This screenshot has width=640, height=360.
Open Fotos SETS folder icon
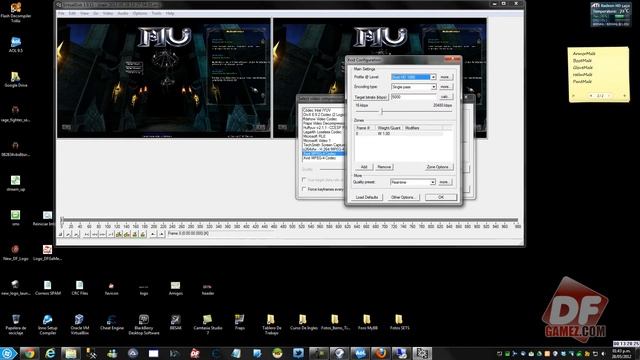pyautogui.click(x=399, y=322)
